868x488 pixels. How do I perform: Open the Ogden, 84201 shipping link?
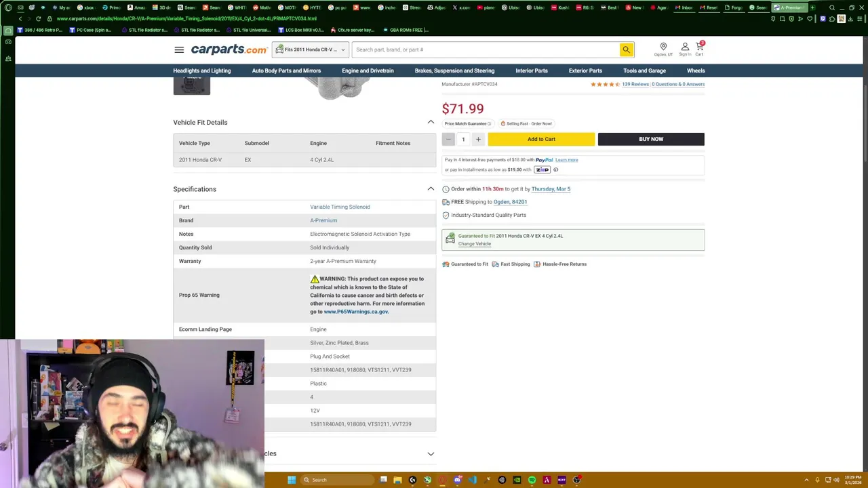(510, 202)
